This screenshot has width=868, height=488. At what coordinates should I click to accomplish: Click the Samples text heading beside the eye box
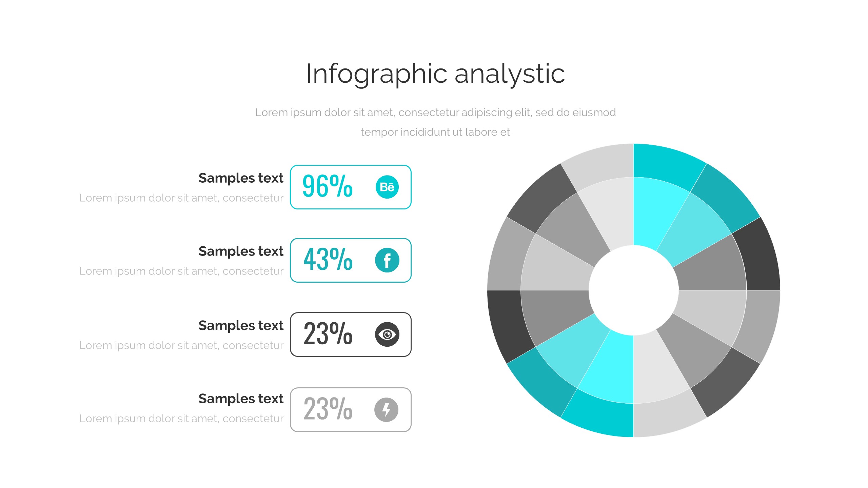pos(241,325)
